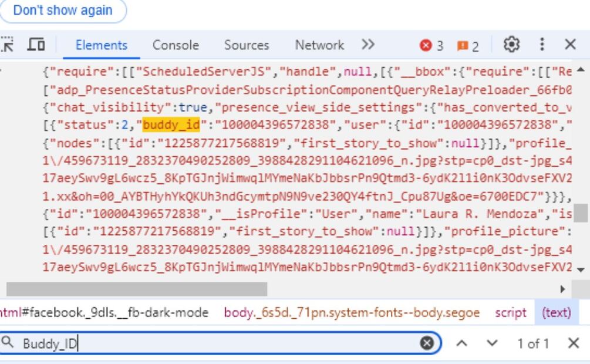Screen dimensions: 590x364
Task: Close the DevTools panel
Action: coord(570,45)
